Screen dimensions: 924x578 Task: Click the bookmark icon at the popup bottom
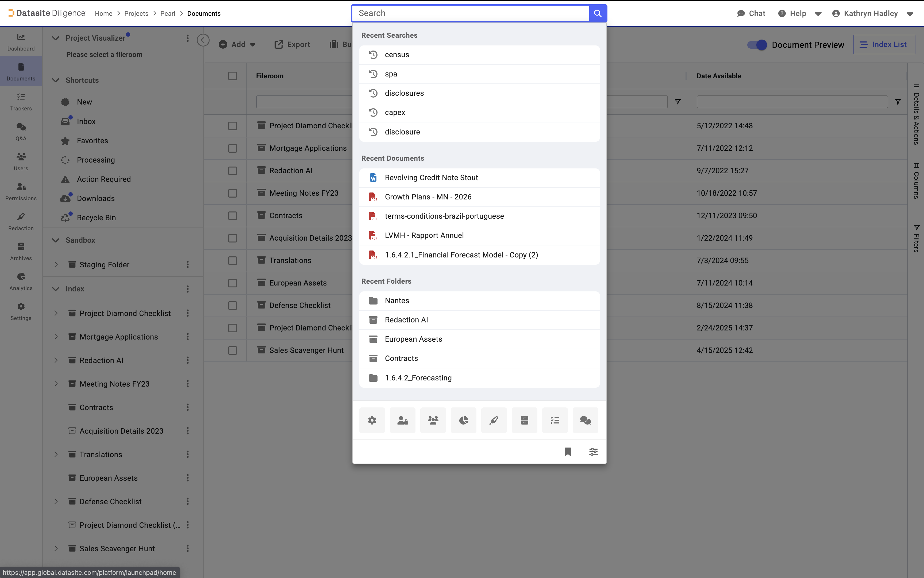567,452
